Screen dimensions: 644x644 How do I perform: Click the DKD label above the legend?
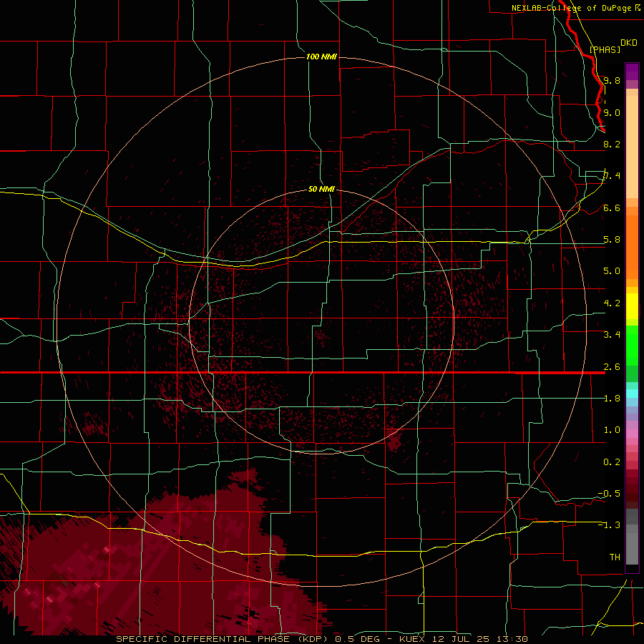[x=629, y=43]
